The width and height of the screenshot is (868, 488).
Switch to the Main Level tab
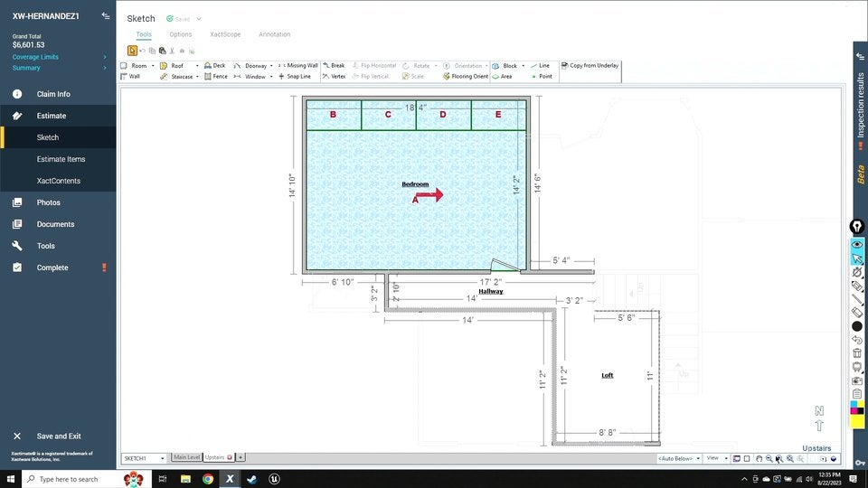coord(187,457)
